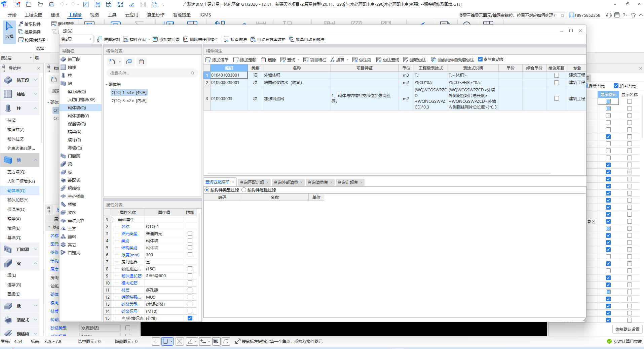Click the save file icon in title bar
The height and width of the screenshot is (349, 644).
tap(52, 4)
